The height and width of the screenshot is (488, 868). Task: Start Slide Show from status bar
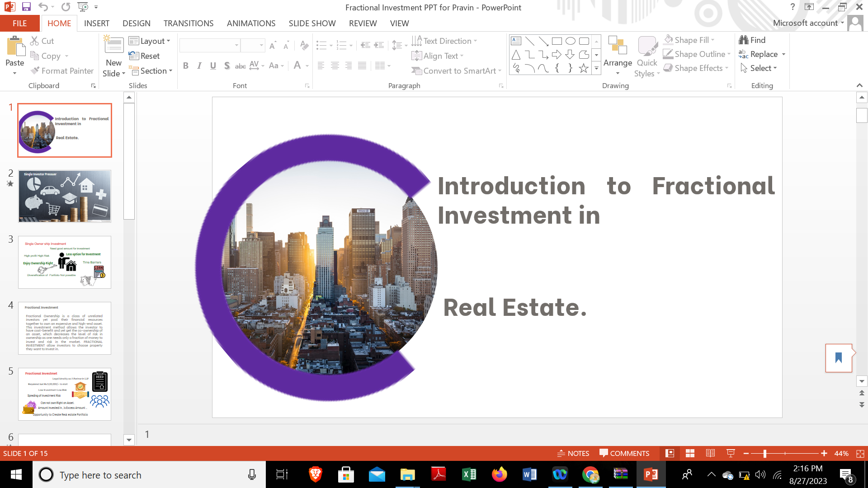731,453
